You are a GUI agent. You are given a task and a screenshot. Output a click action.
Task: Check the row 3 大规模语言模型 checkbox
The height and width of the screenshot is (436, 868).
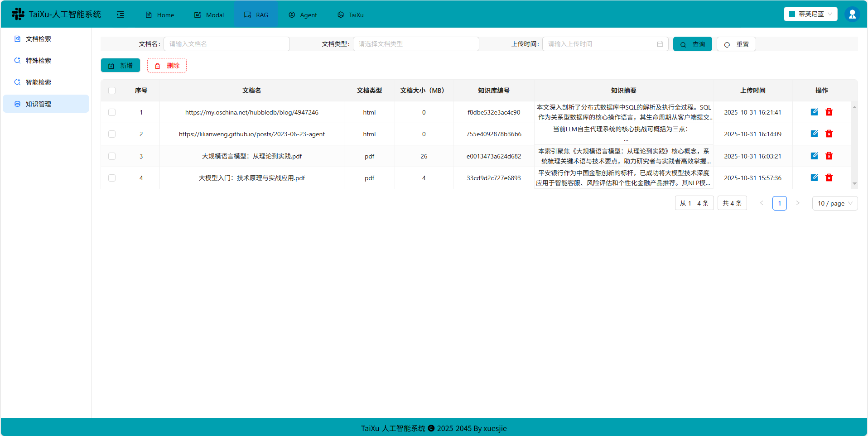(112, 156)
